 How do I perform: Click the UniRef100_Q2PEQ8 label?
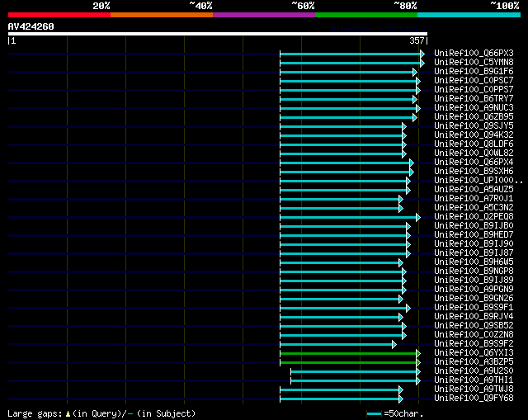pyautogui.click(x=474, y=217)
